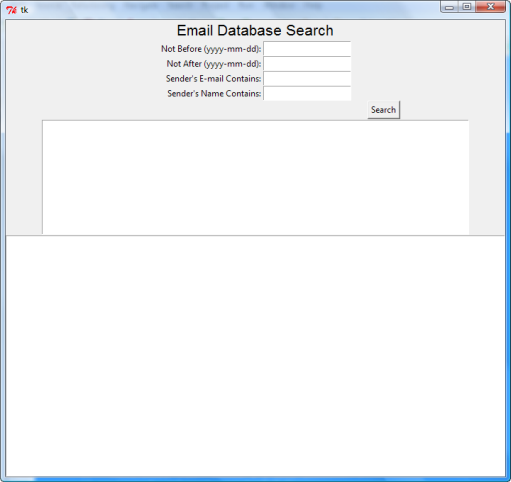Click the Sender's E-mail Contains label
Viewport: 511px width, 482px height.
click(213, 79)
